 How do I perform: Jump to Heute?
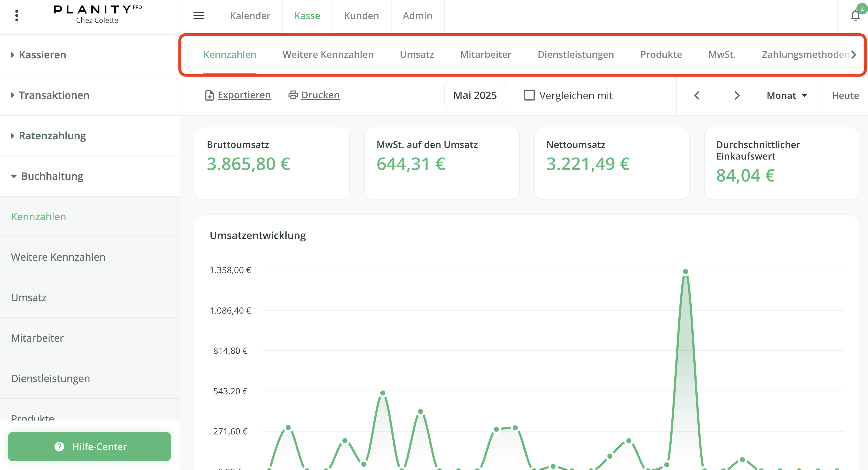[845, 95]
